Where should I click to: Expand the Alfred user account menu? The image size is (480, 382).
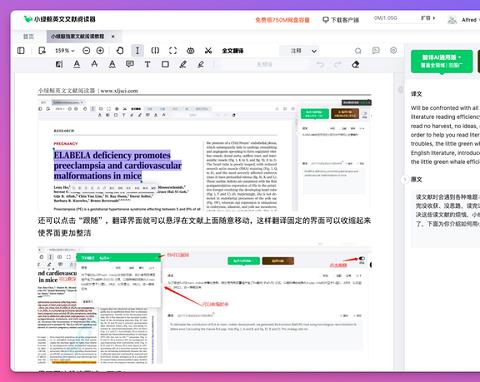[x=464, y=20]
